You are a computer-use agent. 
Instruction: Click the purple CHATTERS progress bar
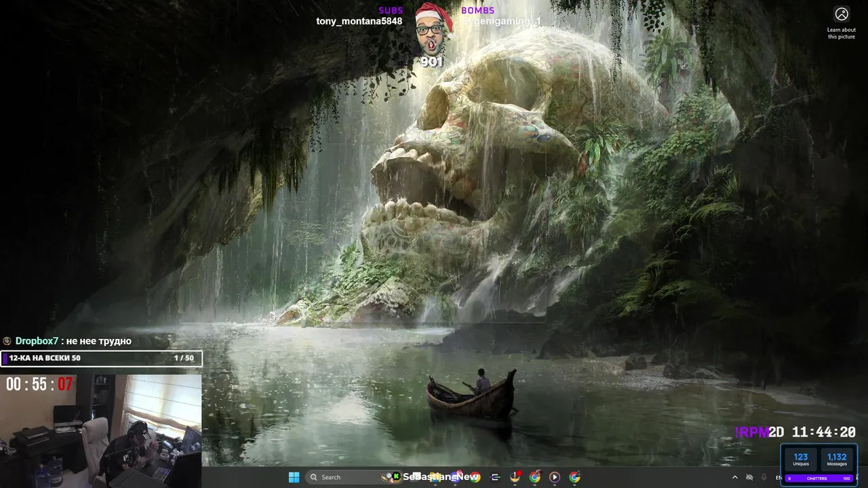click(x=819, y=479)
